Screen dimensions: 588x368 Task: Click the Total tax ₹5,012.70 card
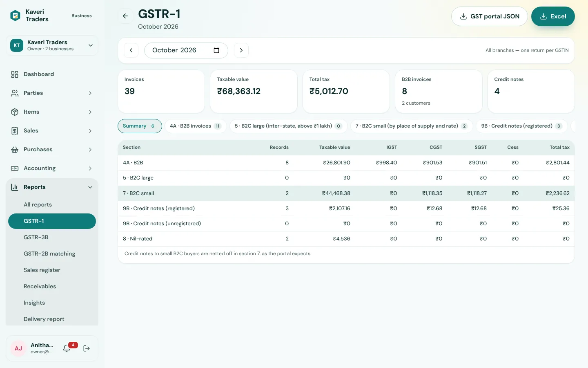tap(346, 91)
